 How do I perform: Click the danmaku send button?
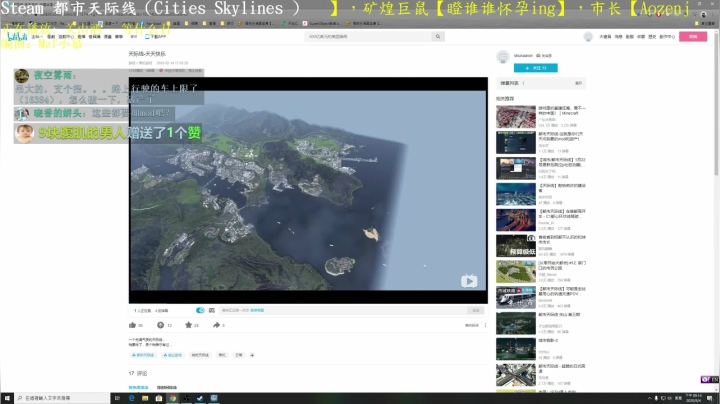coord(476,310)
